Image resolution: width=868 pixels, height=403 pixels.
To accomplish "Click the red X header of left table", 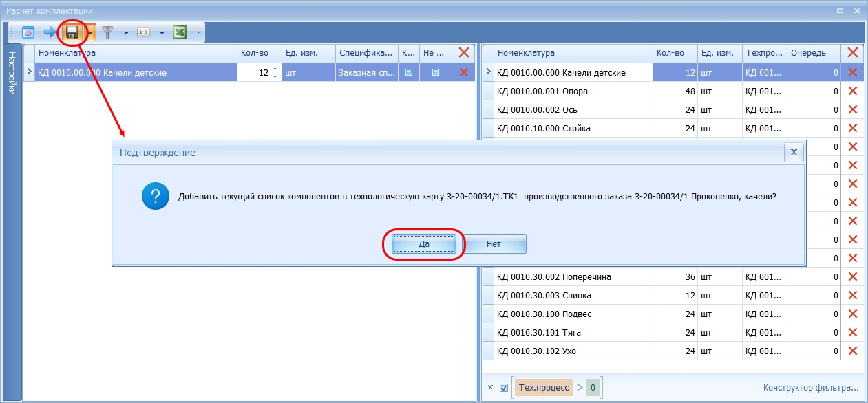I will (463, 53).
